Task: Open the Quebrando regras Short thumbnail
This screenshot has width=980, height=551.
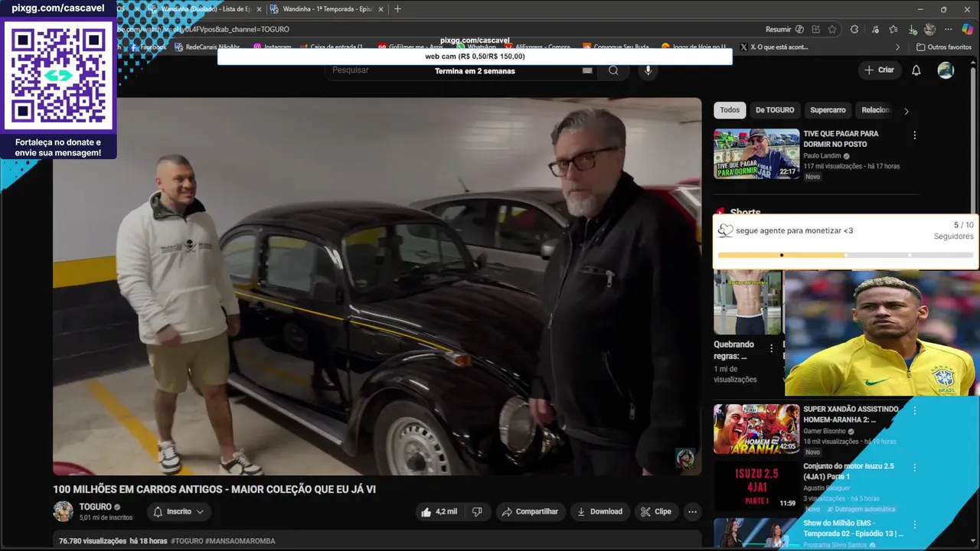Action: coord(748,302)
